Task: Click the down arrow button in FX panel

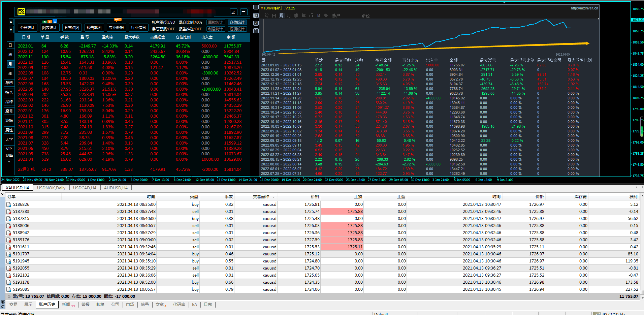Action: coord(11,29)
